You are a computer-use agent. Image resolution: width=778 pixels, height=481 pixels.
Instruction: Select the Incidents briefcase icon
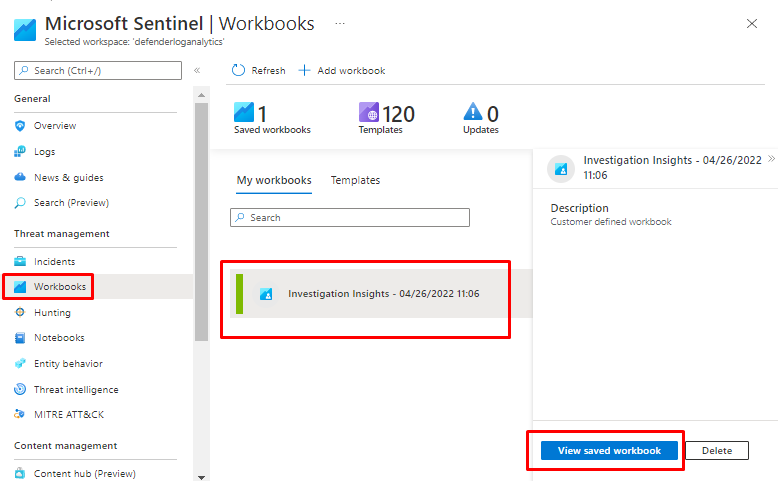(20, 261)
